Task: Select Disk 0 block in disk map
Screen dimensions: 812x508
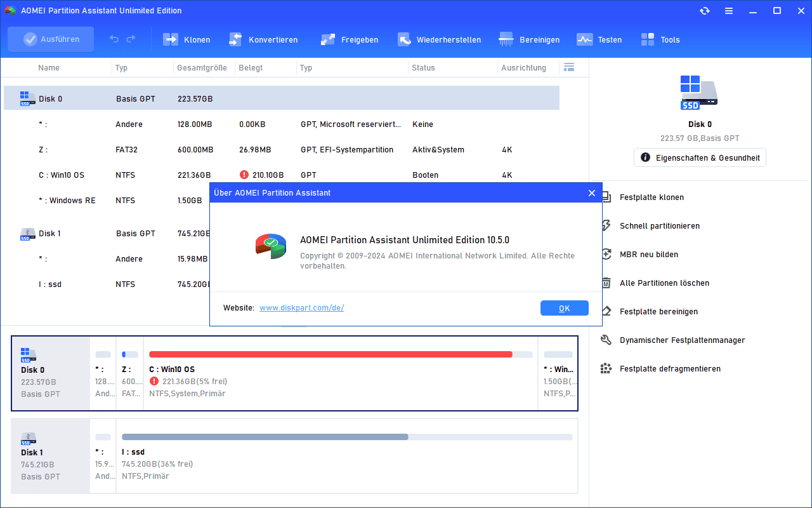Action: click(51, 373)
